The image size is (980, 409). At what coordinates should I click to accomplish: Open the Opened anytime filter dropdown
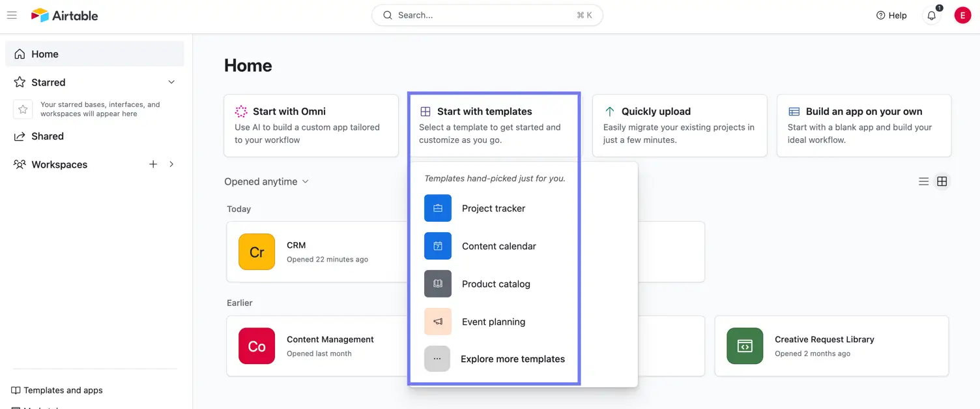267,181
